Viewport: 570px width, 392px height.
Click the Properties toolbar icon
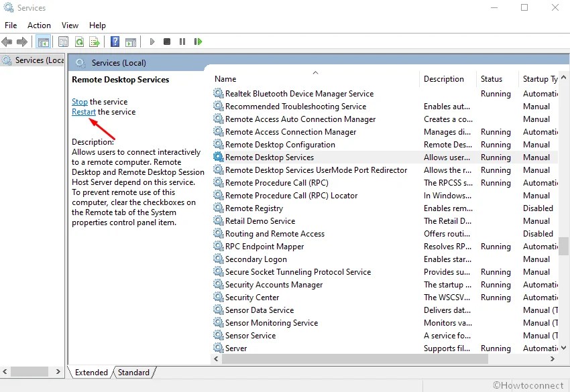click(63, 42)
